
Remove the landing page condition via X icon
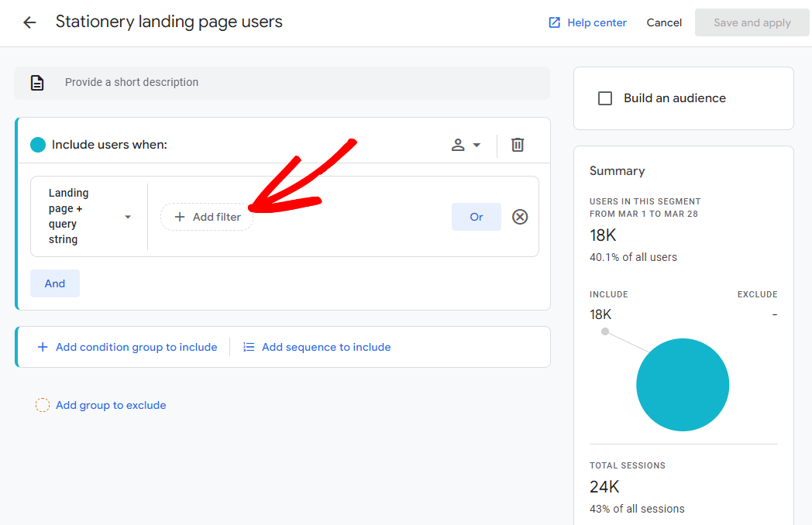click(x=520, y=217)
